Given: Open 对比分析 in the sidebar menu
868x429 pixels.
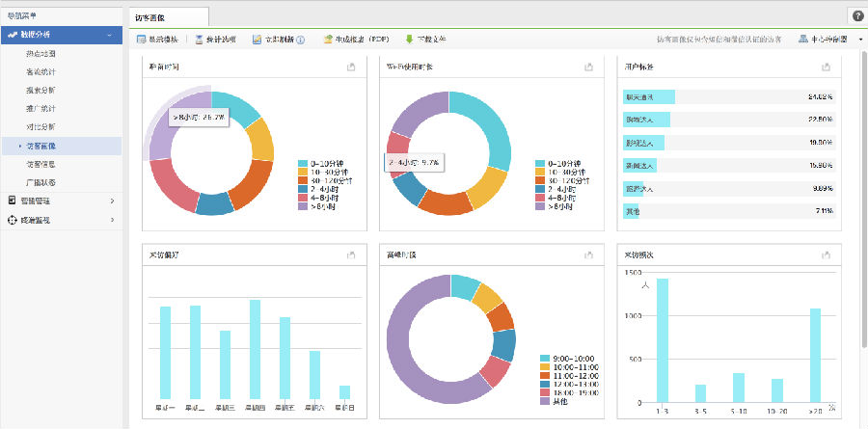Looking at the screenshot, I should [x=41, y=126].
